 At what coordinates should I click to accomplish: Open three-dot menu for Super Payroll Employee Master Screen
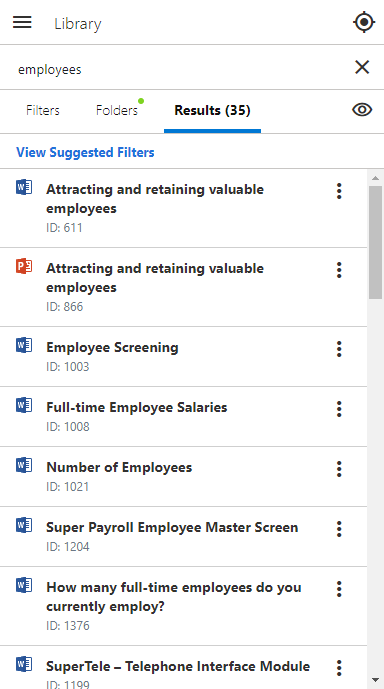tap(339, 529)
